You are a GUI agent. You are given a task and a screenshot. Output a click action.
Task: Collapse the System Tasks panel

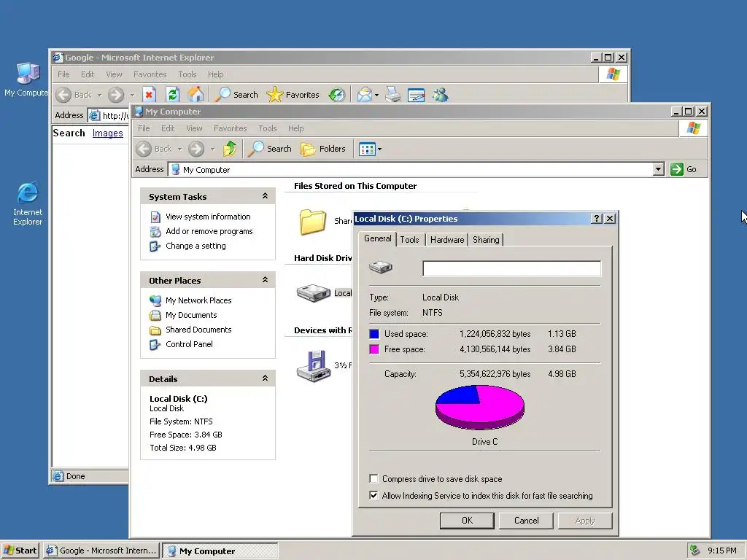(265, 196)
